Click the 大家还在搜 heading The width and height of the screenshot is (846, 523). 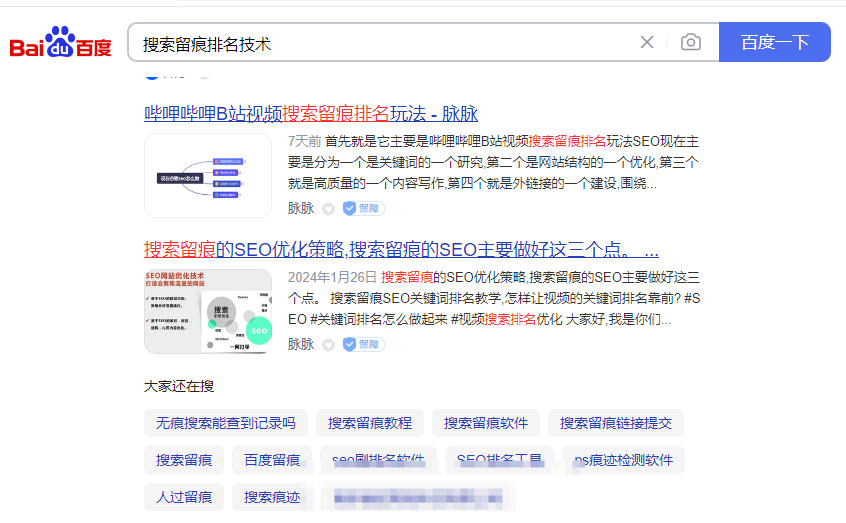click(179, 386)
